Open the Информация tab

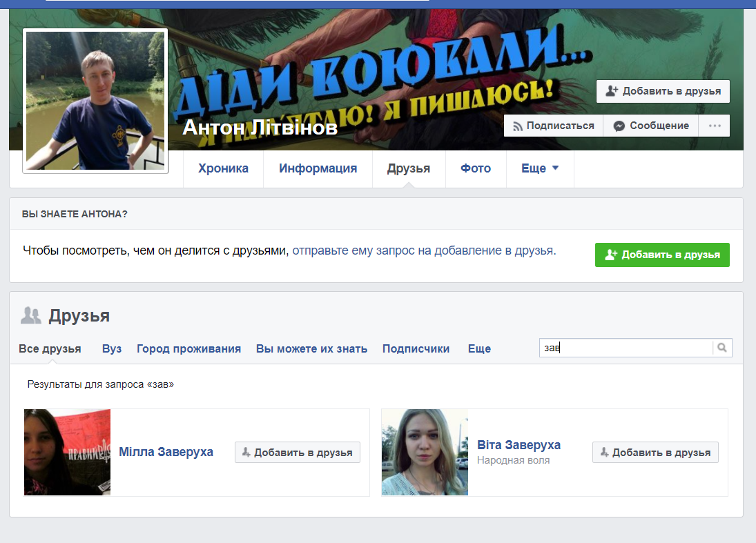(x=318, y=168)
